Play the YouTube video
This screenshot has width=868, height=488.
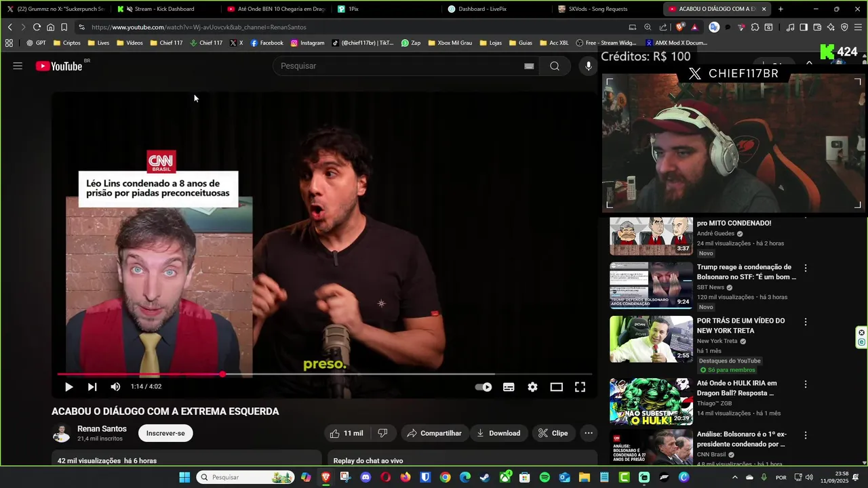68,387
